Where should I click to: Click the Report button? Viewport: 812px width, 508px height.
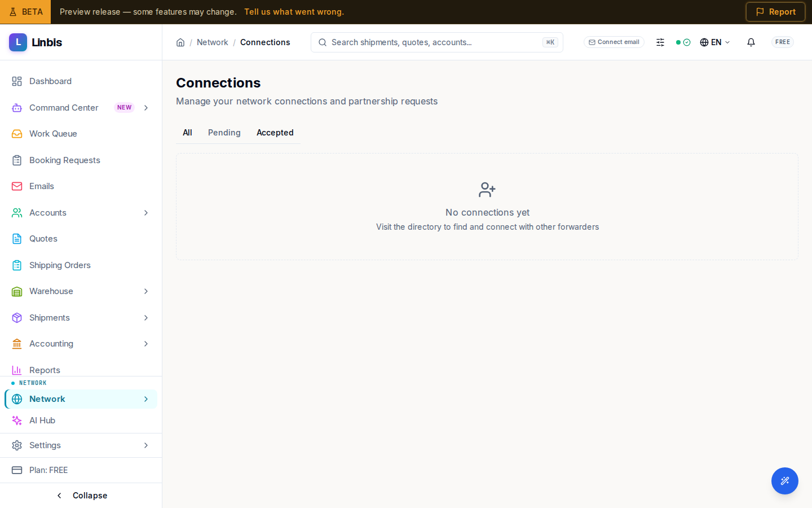[775, 12]
